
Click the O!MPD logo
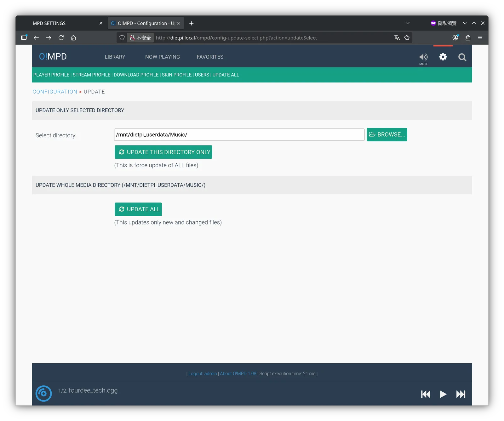point(53,56)
